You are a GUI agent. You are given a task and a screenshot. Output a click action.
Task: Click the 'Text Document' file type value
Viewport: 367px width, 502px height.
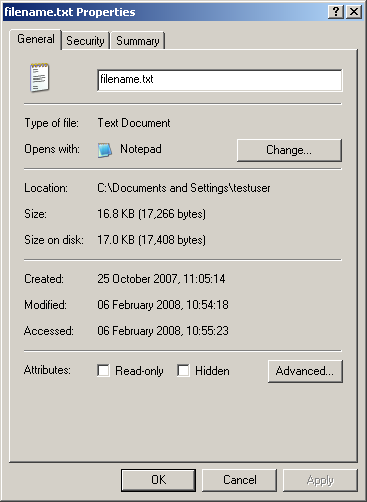(134, 123)
